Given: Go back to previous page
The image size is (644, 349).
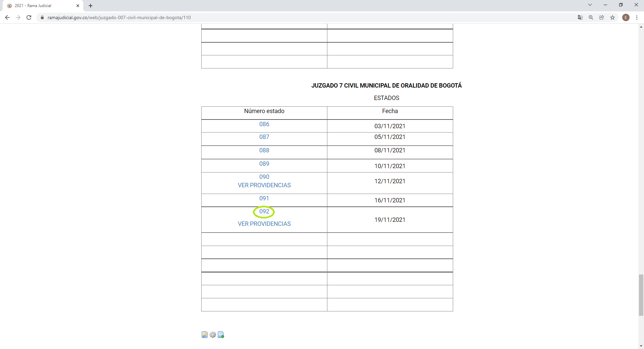Looking at the screenshot, I should pyautogui.click(x=7, y=17).
